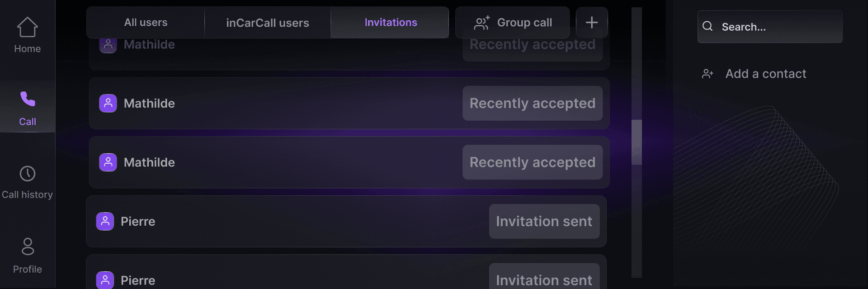The width and height of the screenshot is (868, 289).
Task: Open the Call phone icon
Action: click(27, 99)
